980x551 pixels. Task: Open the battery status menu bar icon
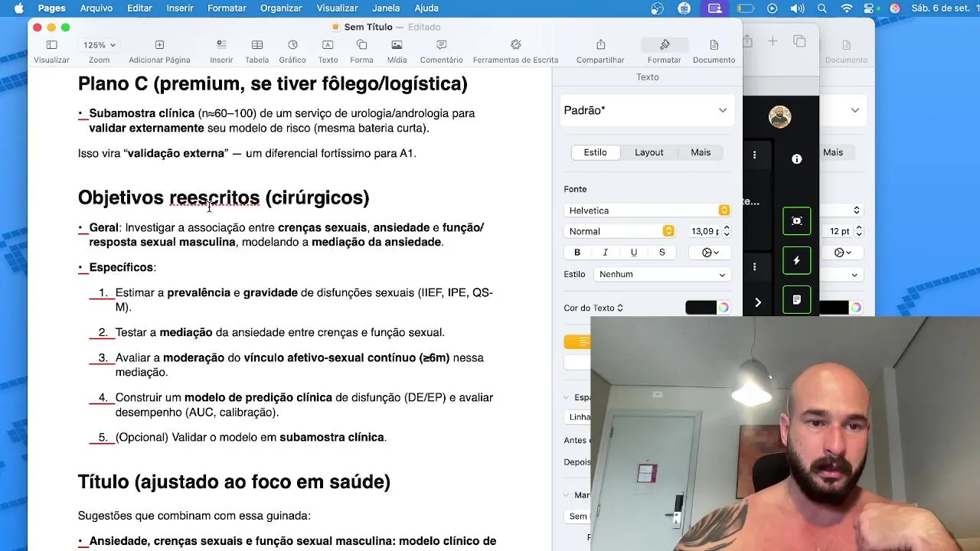click(745, 8)
